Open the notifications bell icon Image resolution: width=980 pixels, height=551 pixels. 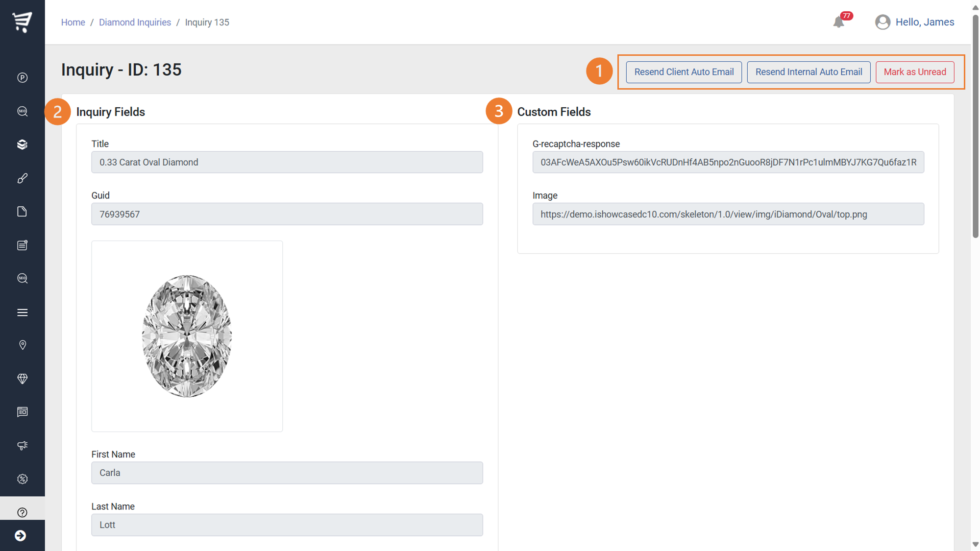pos(838,22)
